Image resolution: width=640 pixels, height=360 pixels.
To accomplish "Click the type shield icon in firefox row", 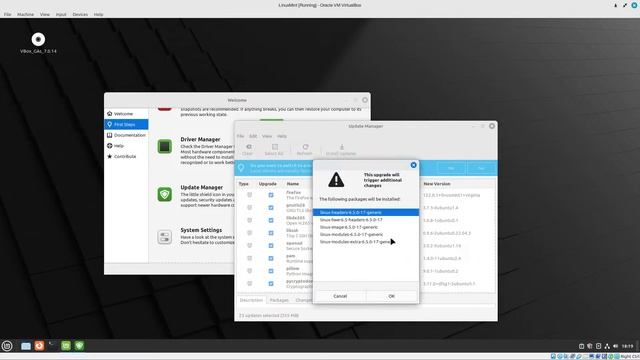I will point(249,195).
